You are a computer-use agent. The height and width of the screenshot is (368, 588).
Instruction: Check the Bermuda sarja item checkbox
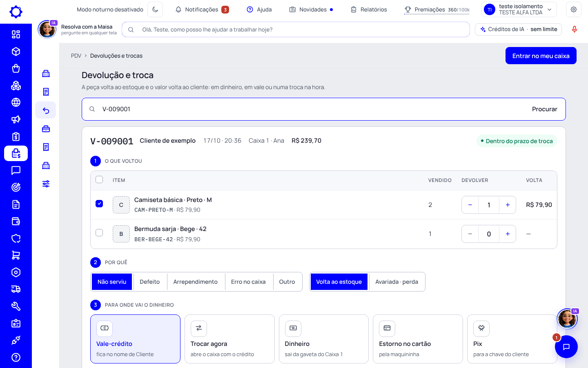click(99, 233)
